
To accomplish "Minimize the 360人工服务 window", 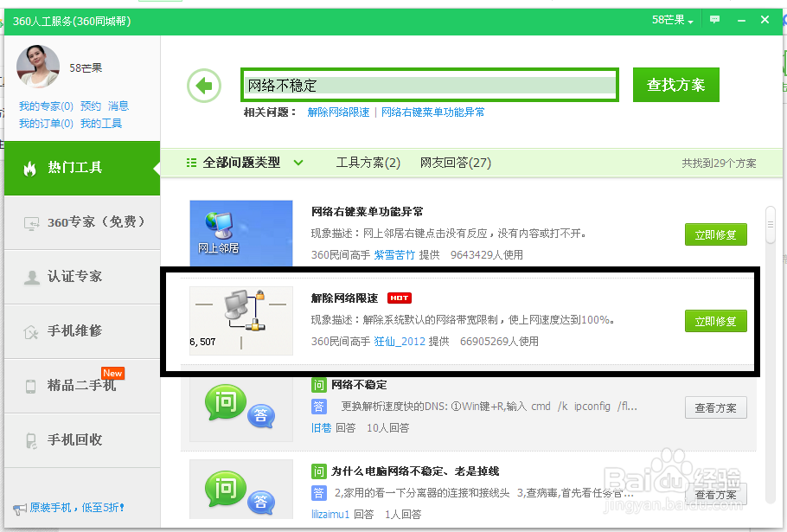I will click(x=741, y=20).
